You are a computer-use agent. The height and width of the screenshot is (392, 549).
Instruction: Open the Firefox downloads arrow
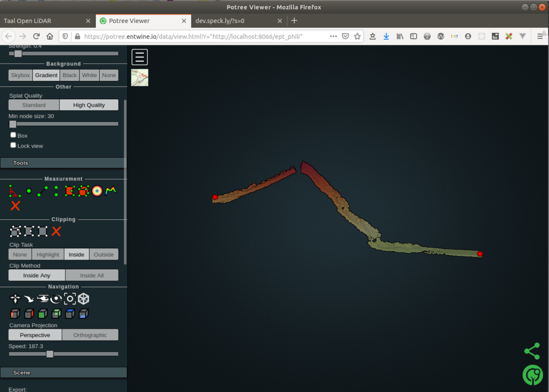[x=386, y=36]
